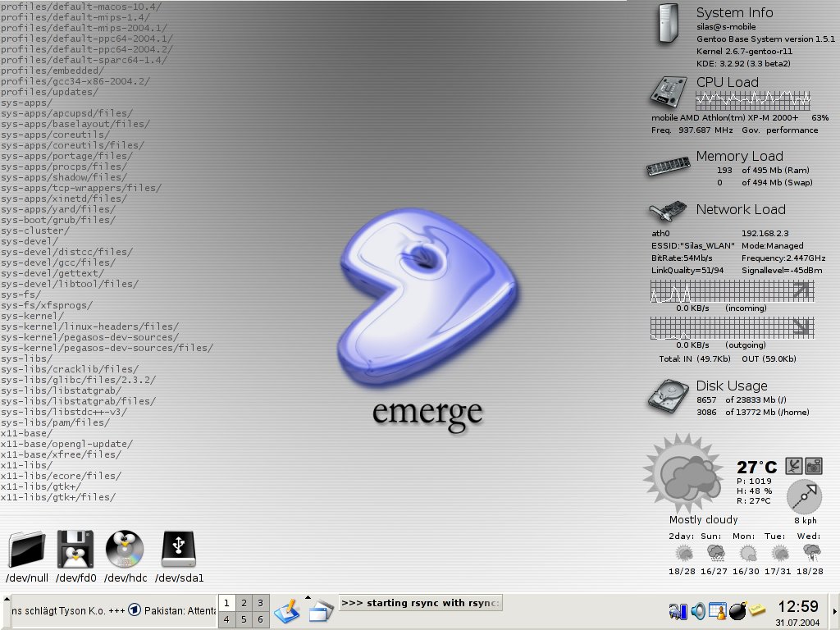840x630 pixels.
Task: Open the pencil-and-paper editor launcher in panel
Action: [x=286, y=611]
